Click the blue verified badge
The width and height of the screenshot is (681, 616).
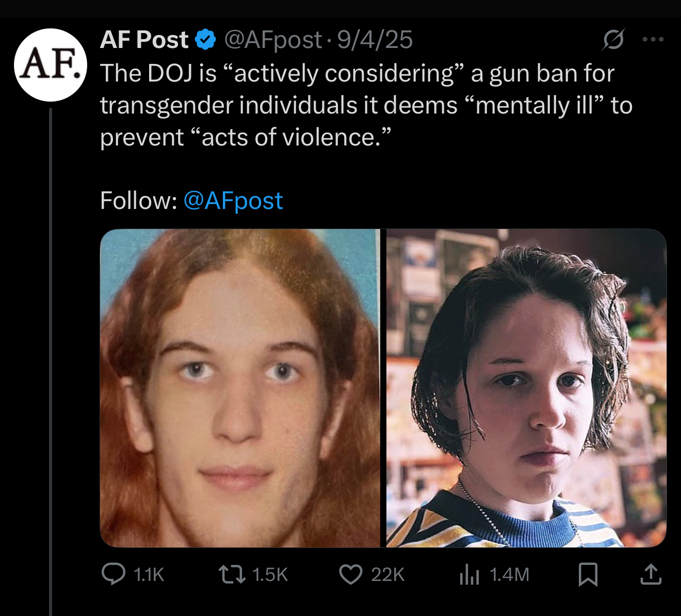coord(206,40)
